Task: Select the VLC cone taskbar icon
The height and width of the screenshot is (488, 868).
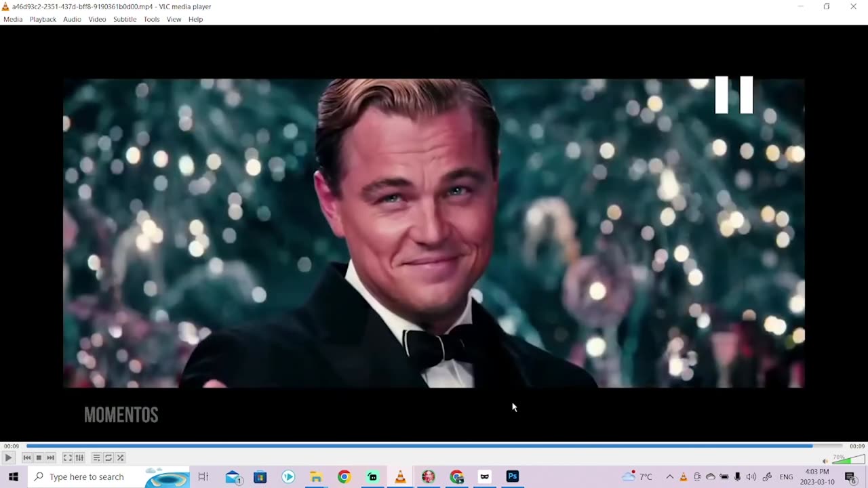Action: (x=400, y=477)
